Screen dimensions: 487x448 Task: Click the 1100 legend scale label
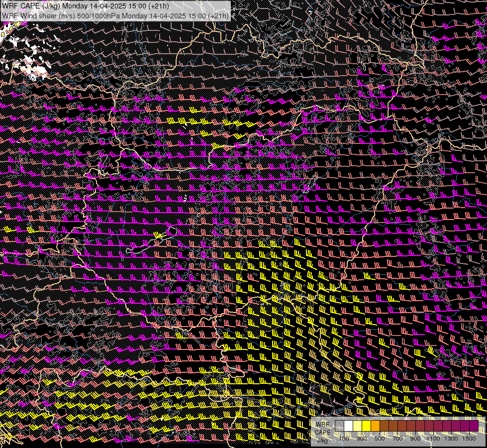click(433, 439)
